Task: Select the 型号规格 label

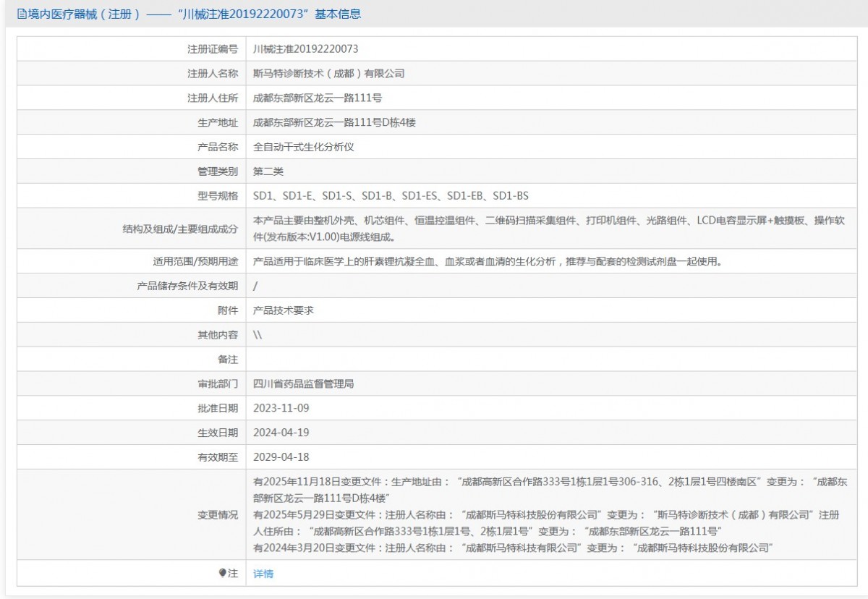Action: 218,196
